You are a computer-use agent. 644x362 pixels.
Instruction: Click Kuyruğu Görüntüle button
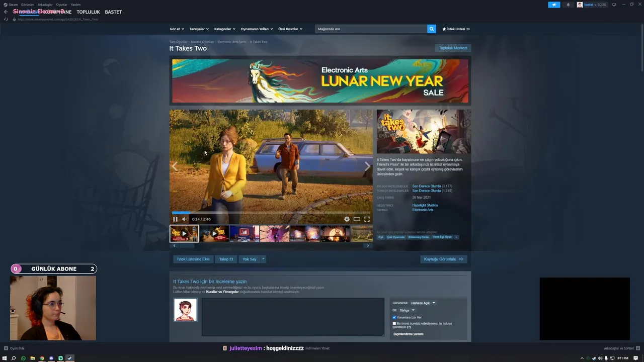tap(443, 259)
